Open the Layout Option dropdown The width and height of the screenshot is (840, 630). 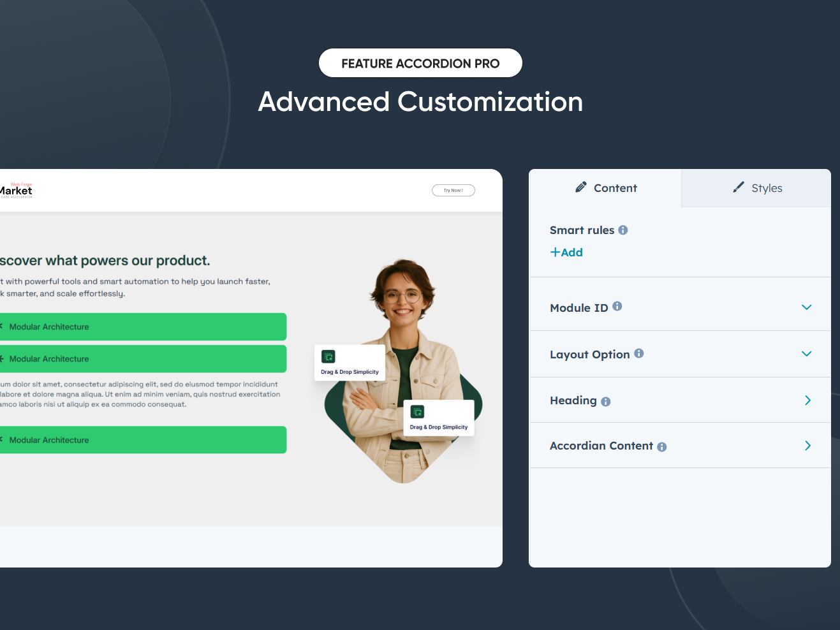806,353
